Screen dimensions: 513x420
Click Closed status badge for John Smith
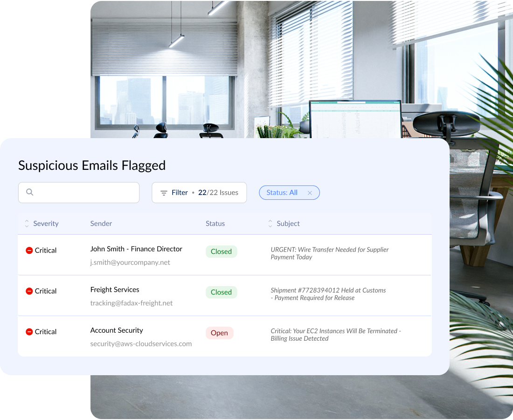click(x=221, y=252)
